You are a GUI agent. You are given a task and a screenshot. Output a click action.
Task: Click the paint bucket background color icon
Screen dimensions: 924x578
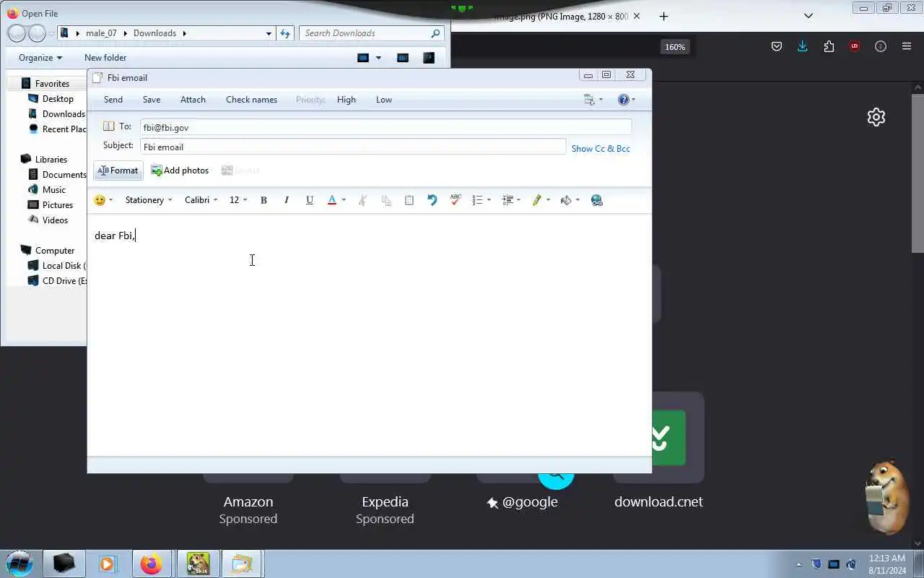tap(566, 200)
